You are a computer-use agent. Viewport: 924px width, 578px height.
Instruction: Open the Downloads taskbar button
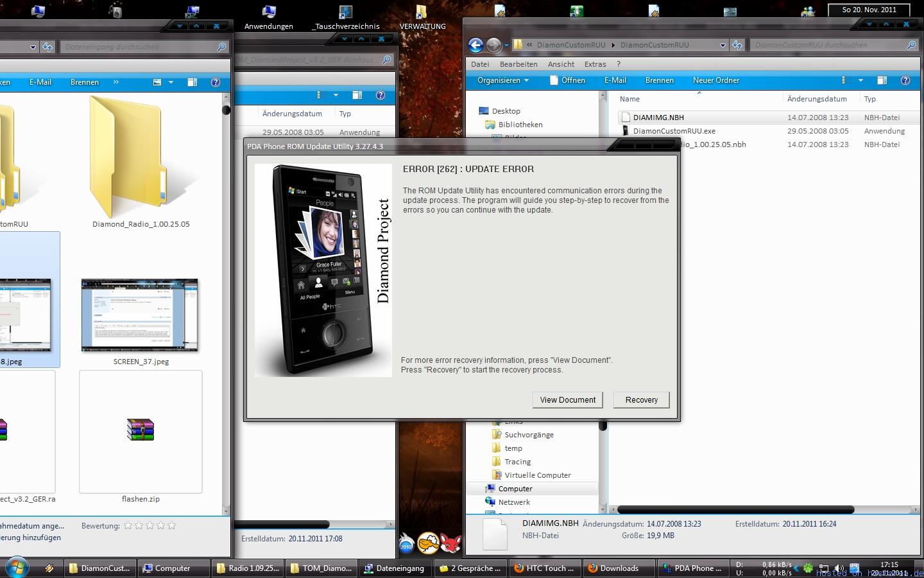(619, 568)
